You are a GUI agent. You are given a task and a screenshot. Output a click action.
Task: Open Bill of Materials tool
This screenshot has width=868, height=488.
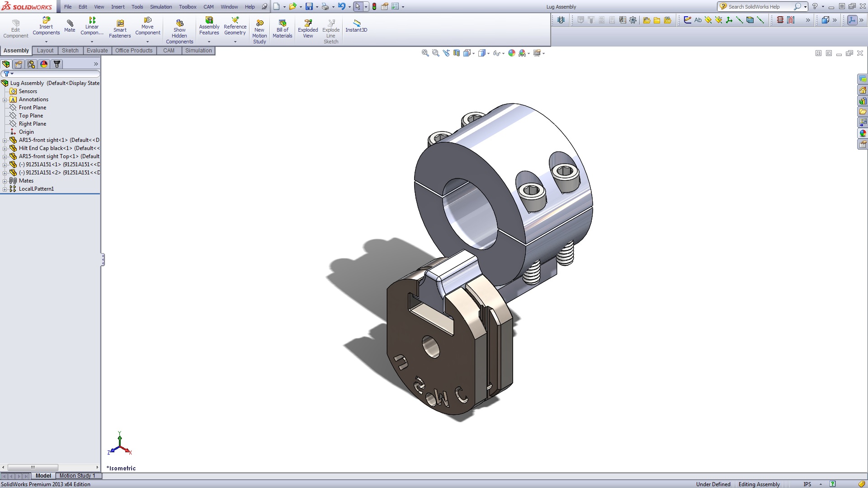coord(283,29)
